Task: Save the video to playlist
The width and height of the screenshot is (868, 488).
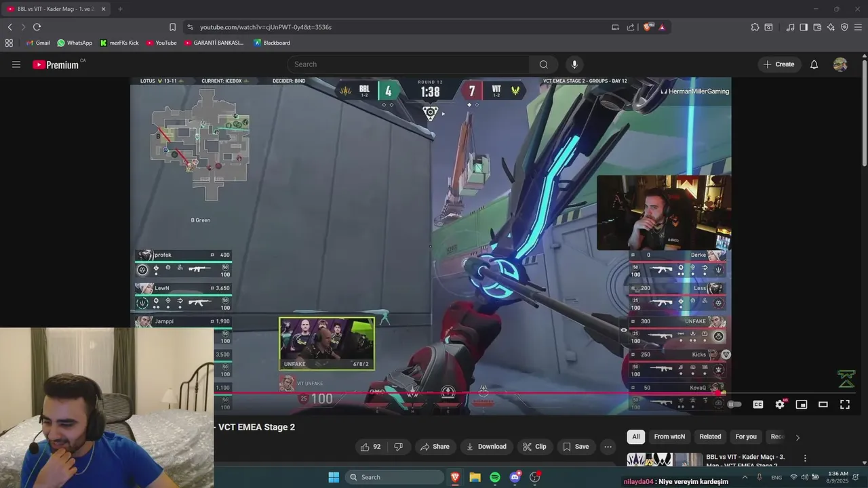Action: pos(576,447)
